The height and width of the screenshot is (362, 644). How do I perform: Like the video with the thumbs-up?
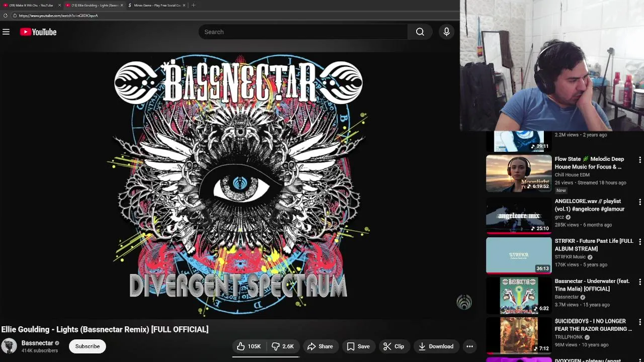tap(249, 346)
